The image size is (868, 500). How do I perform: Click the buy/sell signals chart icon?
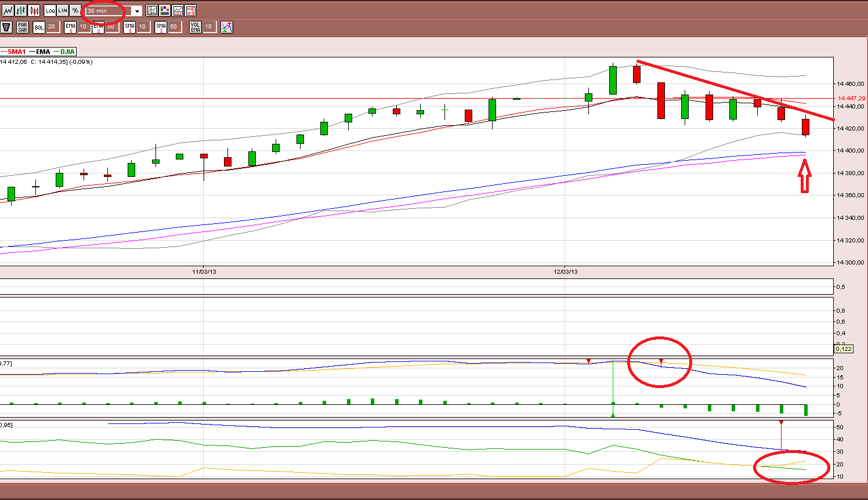tap(227, 27)
